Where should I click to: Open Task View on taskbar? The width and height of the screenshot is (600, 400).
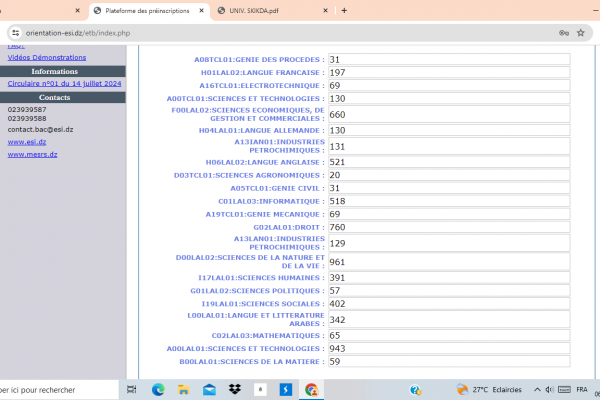coord(131,390)
